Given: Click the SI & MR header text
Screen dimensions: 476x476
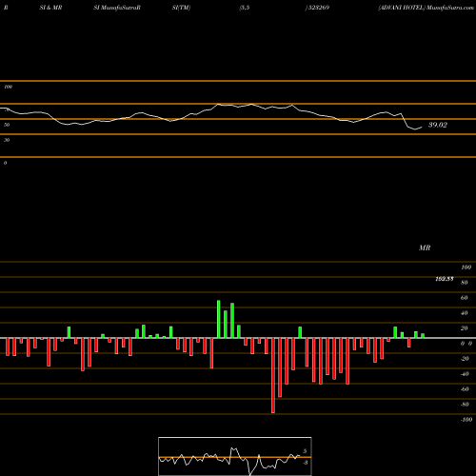Looking at the screenshot, I should 50,8.
